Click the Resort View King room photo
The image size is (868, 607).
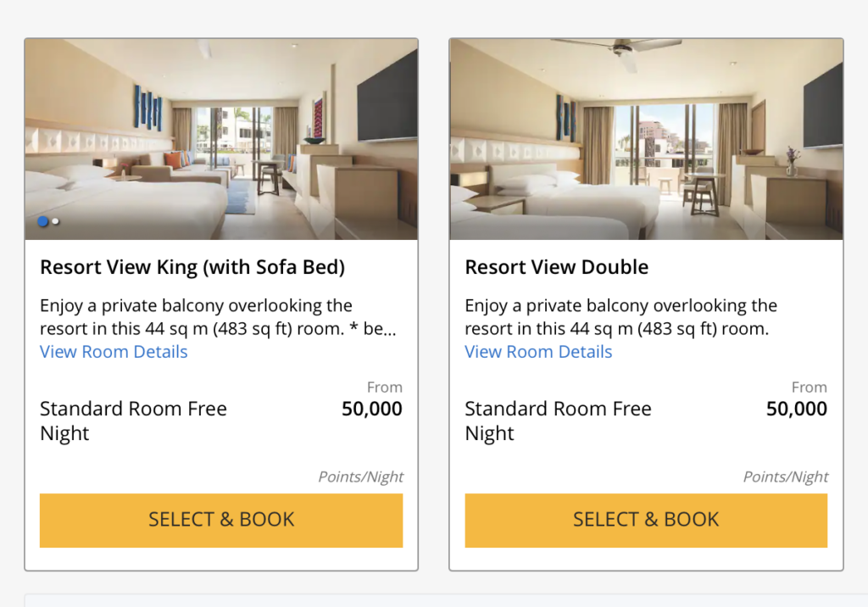click(x=221, y=138)
